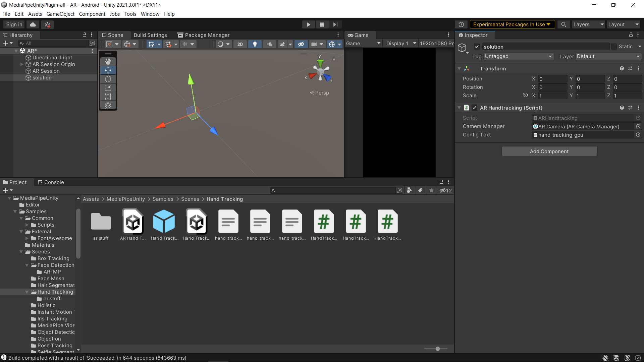
Task: Select the Rotate tool
Action: 108,79
